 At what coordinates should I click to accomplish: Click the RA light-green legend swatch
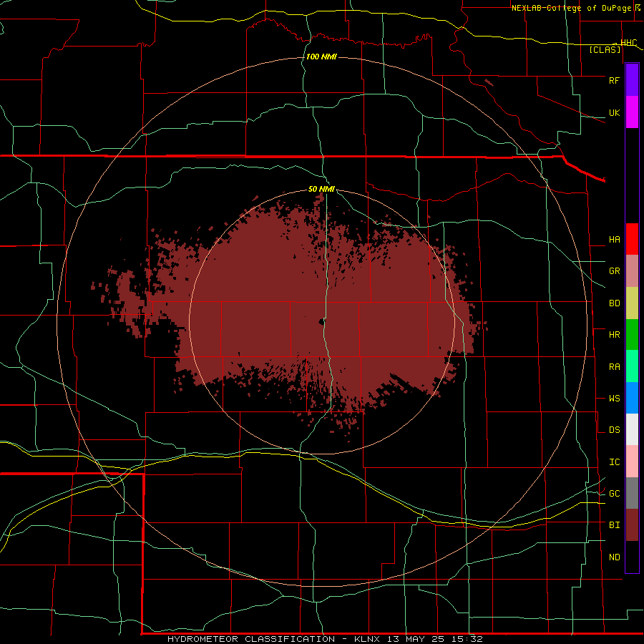(632, 366)
